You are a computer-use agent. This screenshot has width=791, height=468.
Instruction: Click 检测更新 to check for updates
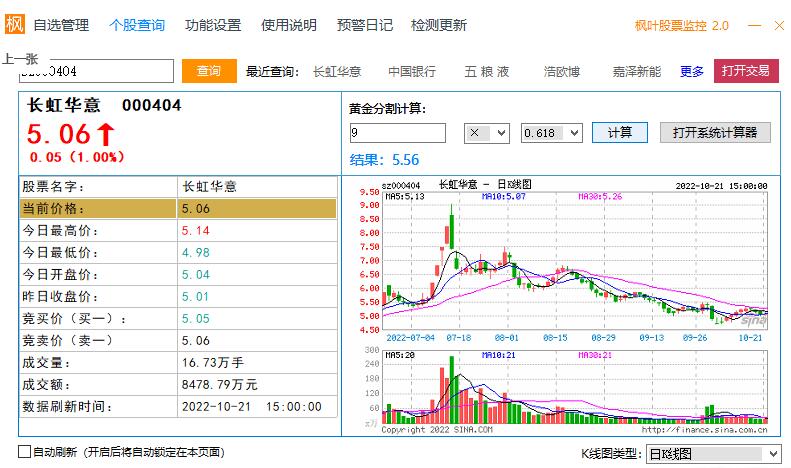[439, 25]
